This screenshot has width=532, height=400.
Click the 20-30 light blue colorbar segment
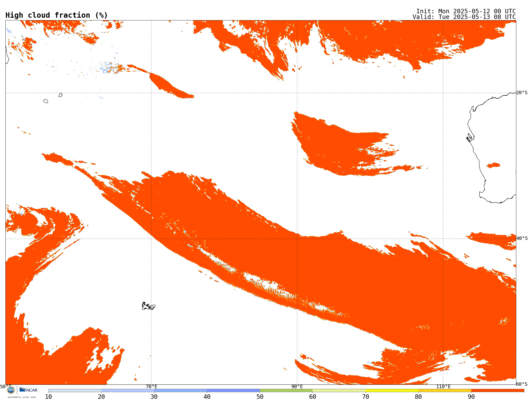point(128,391)
